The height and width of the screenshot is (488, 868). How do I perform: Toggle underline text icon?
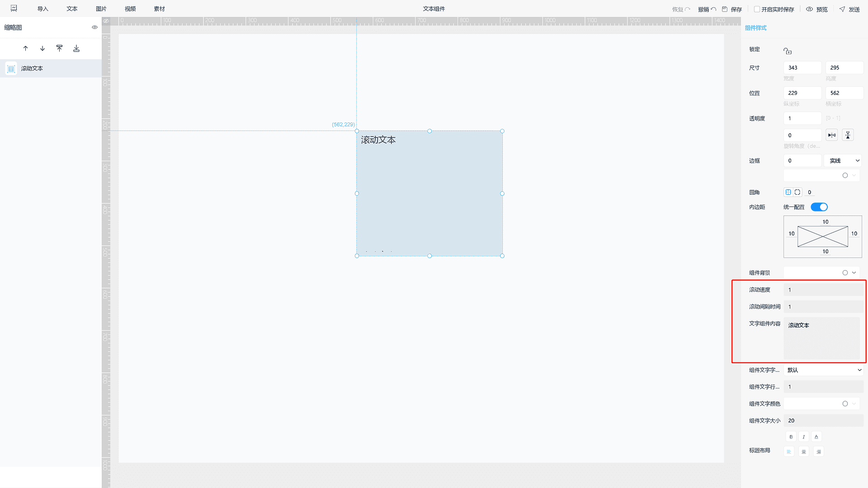pos(816,437)
